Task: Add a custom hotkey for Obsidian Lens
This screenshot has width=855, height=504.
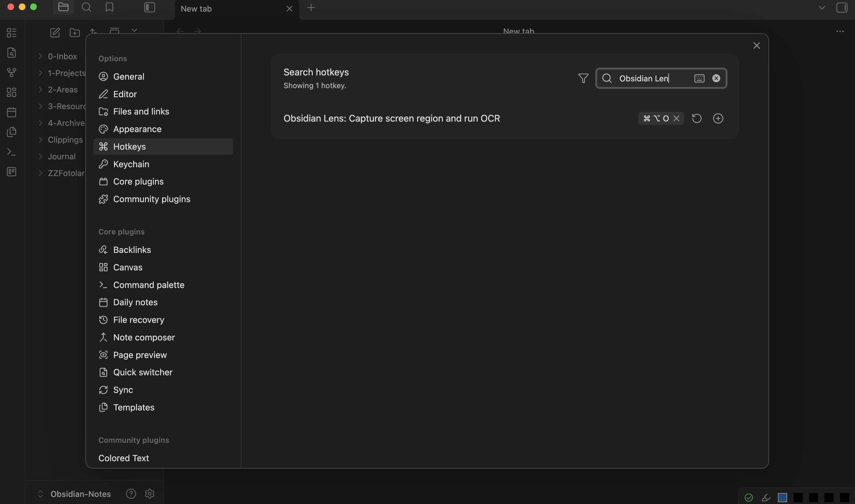Action: click(x=718, y=118)
